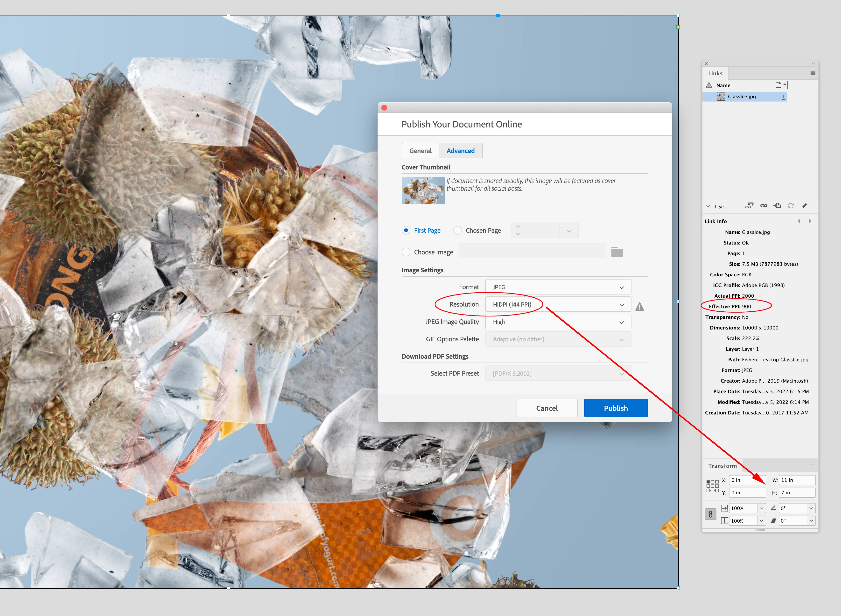Select the First Page radio button
The width and height of the screenshot is (841, 616).
tap(406, 231)
